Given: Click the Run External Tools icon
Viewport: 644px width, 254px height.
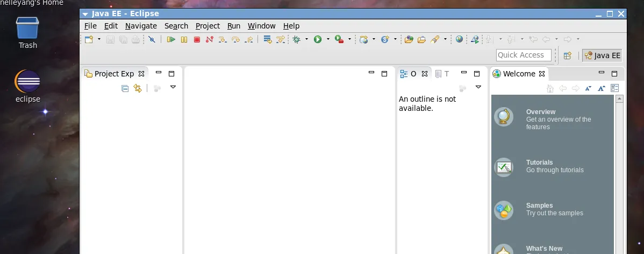Looking at the screenshot, I should click(339, 39).
